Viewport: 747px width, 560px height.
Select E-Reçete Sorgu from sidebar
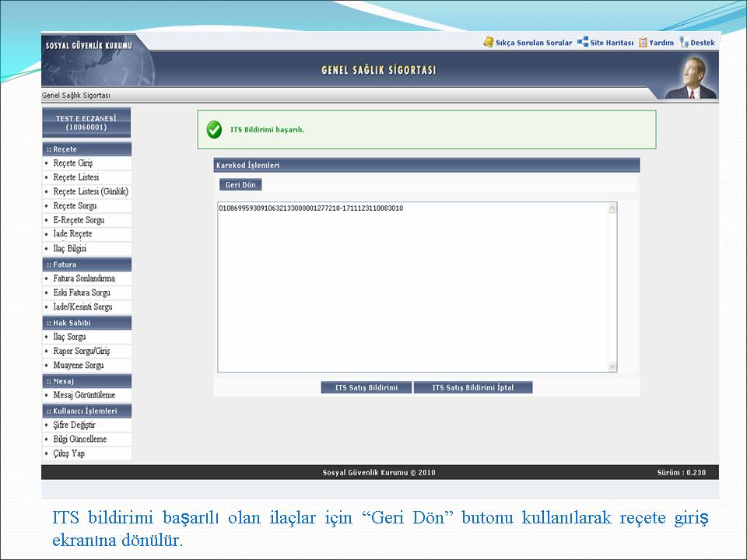pyautogui.click(x=79, y=220)
